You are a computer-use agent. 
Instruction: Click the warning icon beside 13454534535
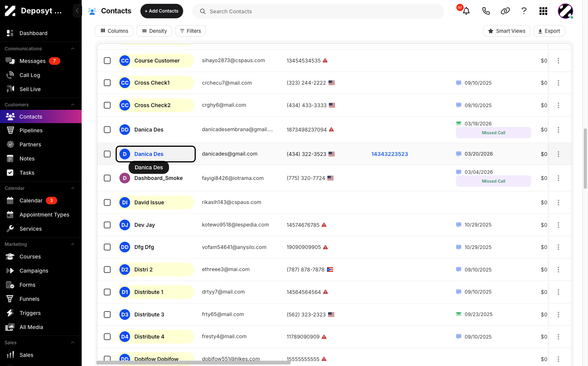(325, 61)
